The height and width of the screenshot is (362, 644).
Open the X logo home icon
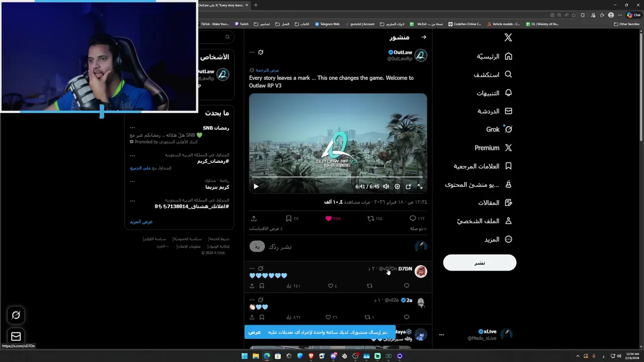coord(508,38)
